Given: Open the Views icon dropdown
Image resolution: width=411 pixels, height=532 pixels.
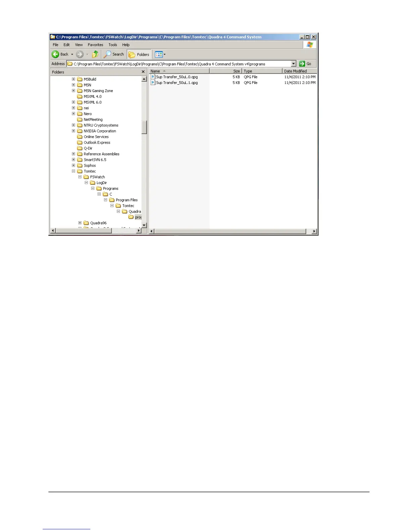Looking at the screenshot, I should (161, 54).
